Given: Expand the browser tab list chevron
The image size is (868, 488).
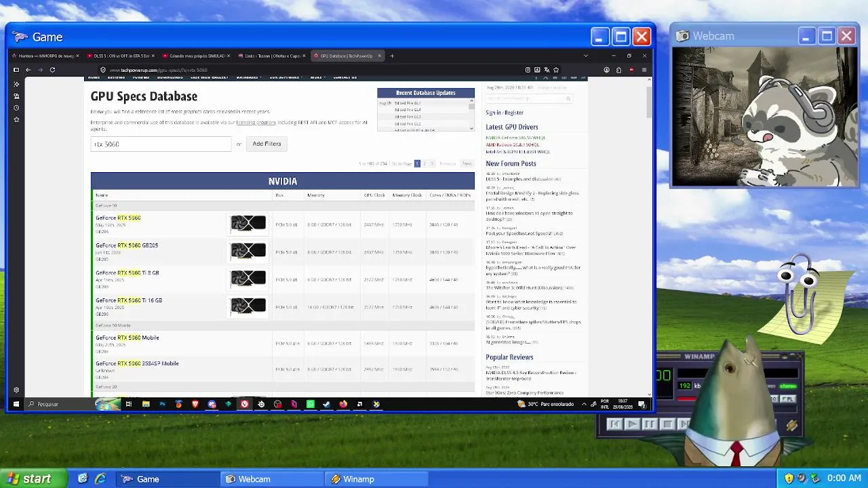Looking at the screenshot, I should coord(586,56).
